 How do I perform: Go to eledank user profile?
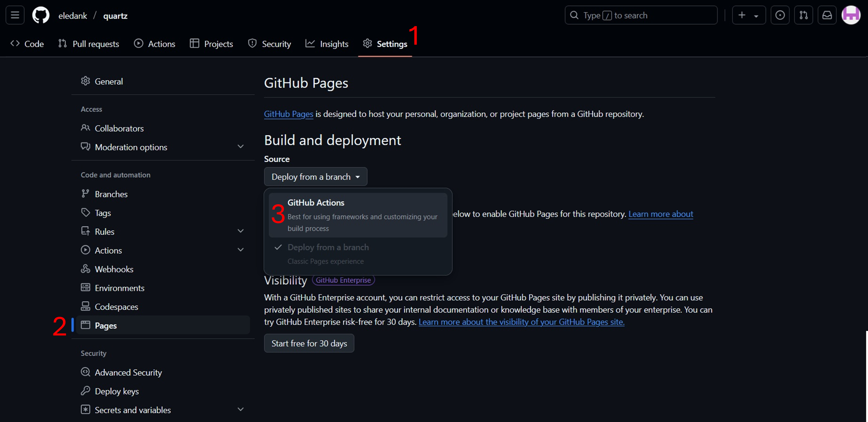coord(72,16)
